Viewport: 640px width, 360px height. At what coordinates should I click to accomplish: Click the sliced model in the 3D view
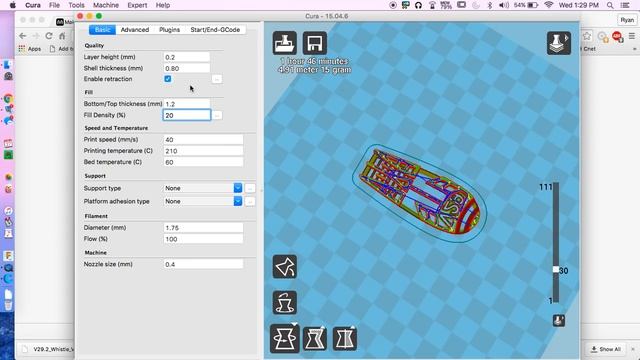pyautogui.click(x=420, y=192)
